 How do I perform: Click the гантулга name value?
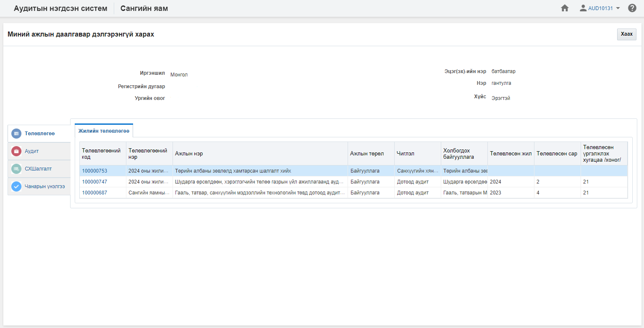click(501, 83)
